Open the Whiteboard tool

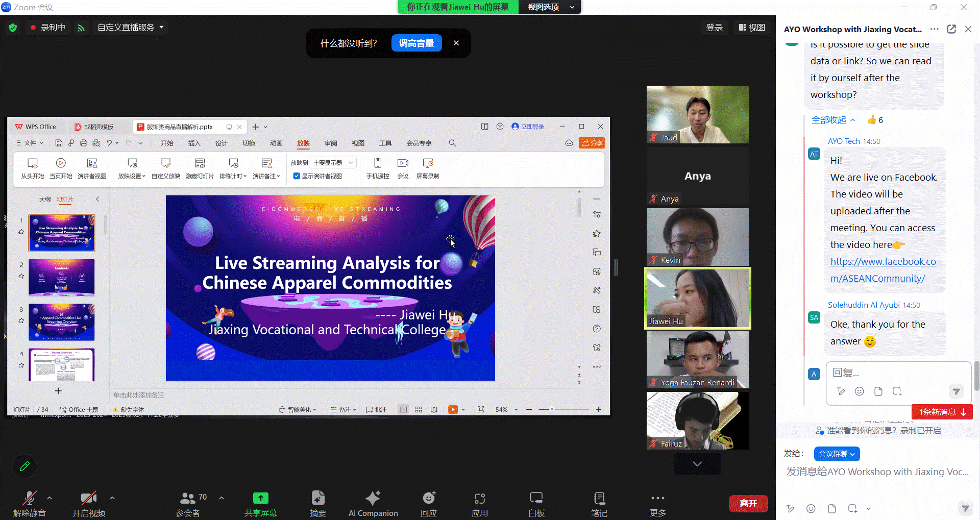coord(536,499)
